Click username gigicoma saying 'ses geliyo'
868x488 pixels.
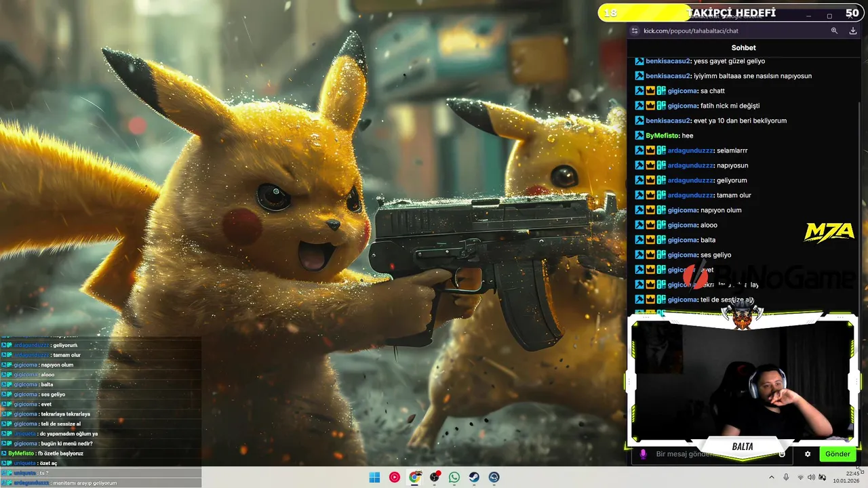pos(682,255)
